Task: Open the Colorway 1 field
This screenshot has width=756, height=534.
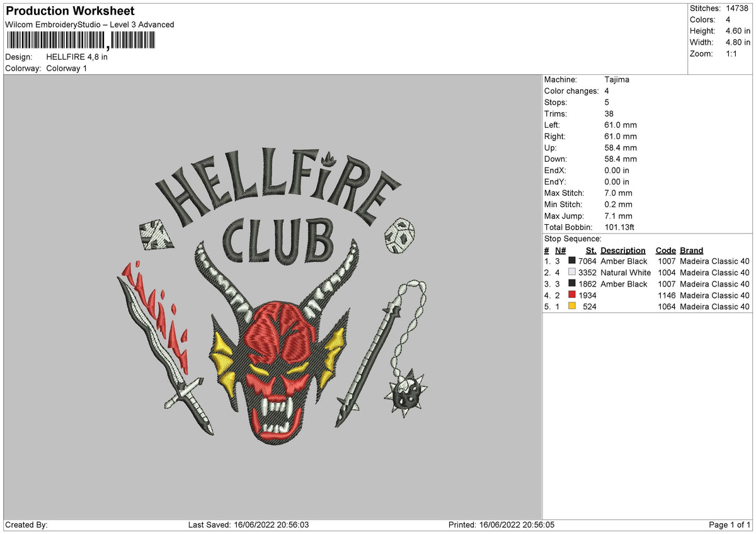Action: 66,68
